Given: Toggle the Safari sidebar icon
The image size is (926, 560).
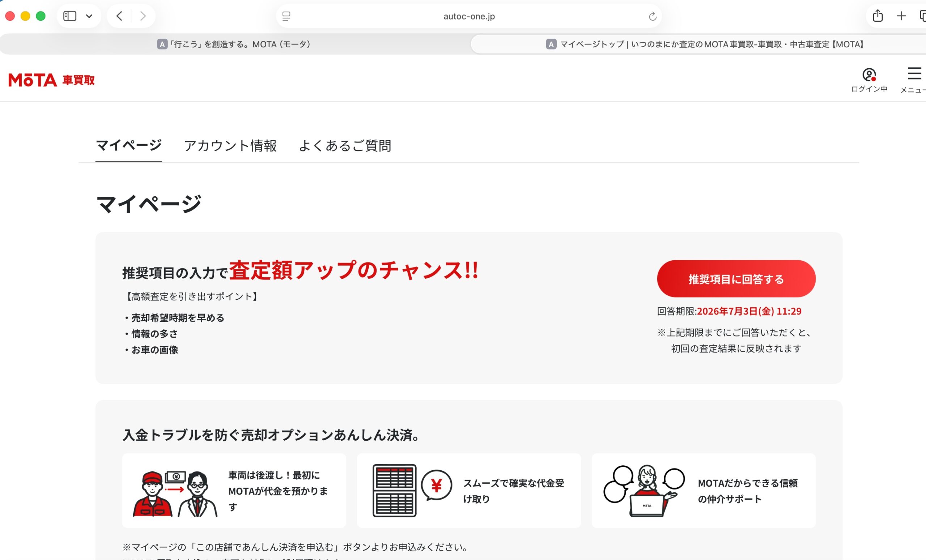Looking at the screenshot, I should point(69,16).
